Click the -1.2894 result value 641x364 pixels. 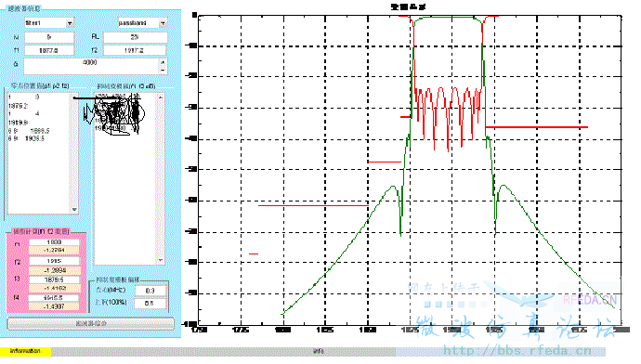[x=55, y=270]
